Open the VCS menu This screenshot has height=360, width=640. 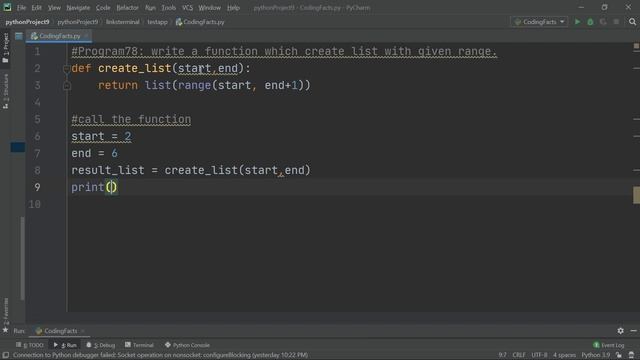pyautogui.click(x=187, y=7)
